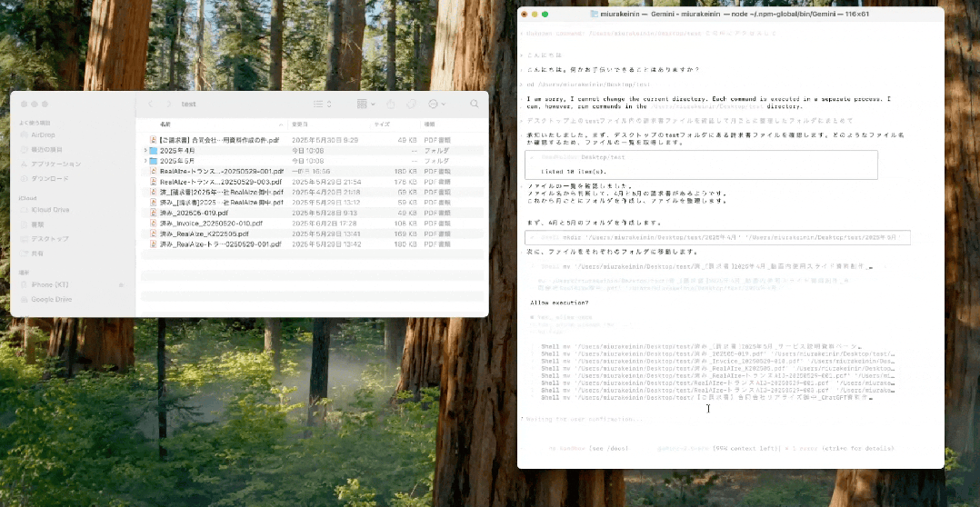980x507 pixels.
Task: Expand the 2025年4月 folder disclosure triangle
Action: point(145,151)
